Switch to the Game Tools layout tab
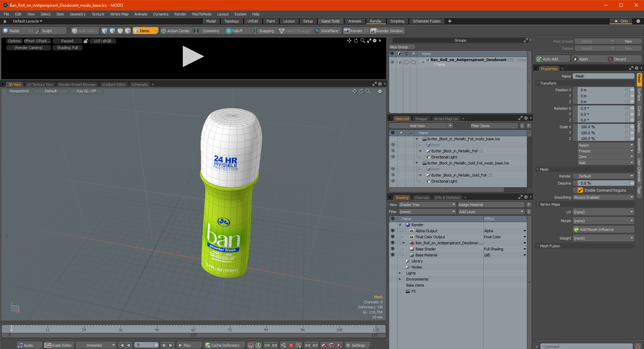This screenshot has width=644, height=349. (330, 21)
